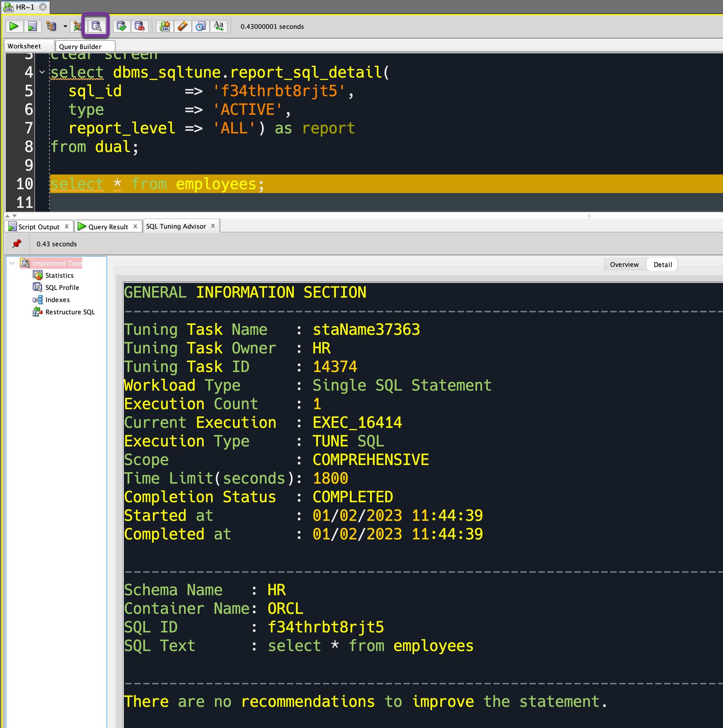The image size is (723, 728).
Task: Click the Autotrace icon
Action: click(96, 26)
